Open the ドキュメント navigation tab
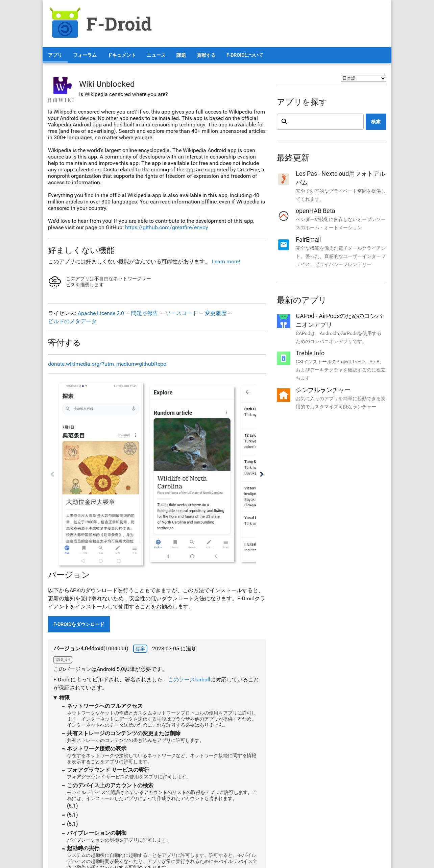This screenshot has height=868, width=434. point(122,55)
